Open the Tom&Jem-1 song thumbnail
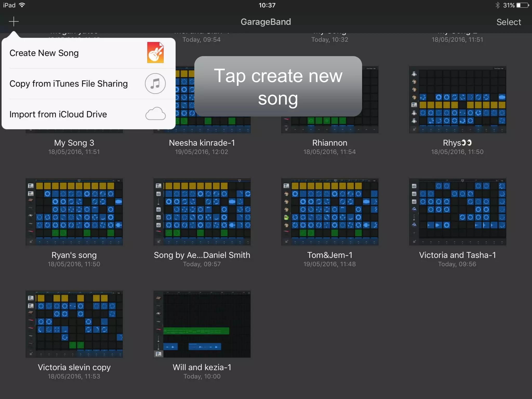This screenshot has height=399, width=532. tap(330, 212)
